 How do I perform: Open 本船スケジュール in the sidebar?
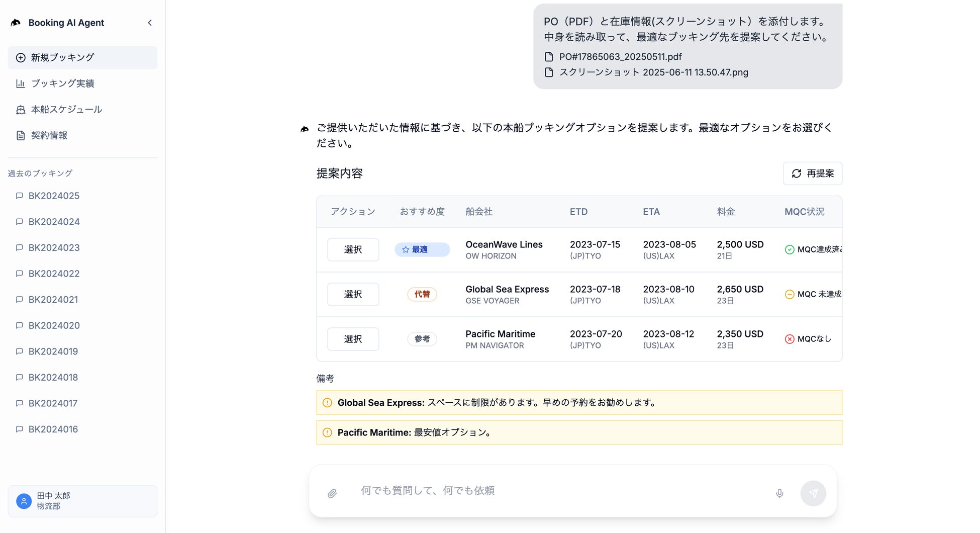(66, 110)
